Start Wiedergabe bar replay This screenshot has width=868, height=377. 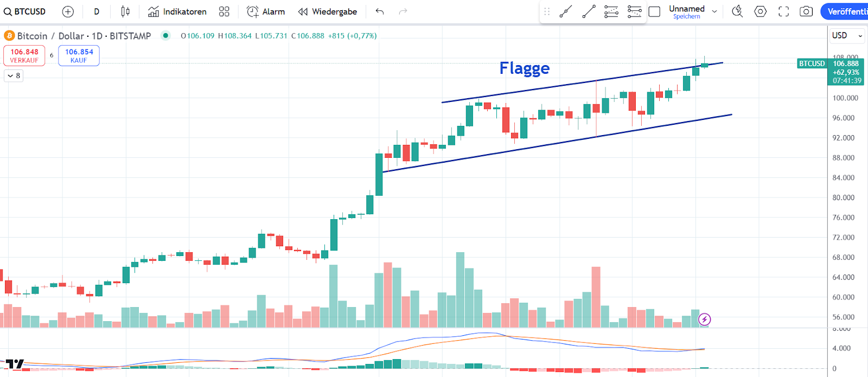(328, 11)
